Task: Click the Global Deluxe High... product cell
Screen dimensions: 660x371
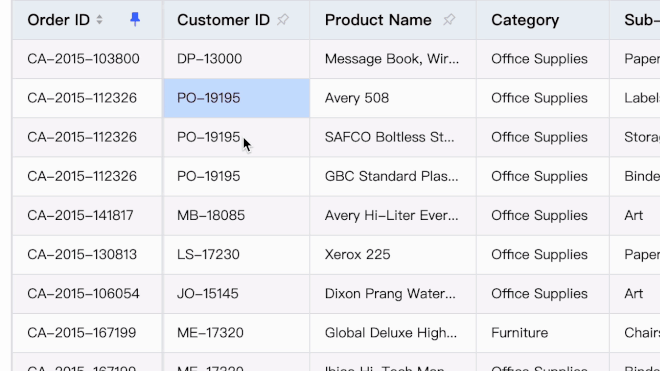Action: [393, 333]
